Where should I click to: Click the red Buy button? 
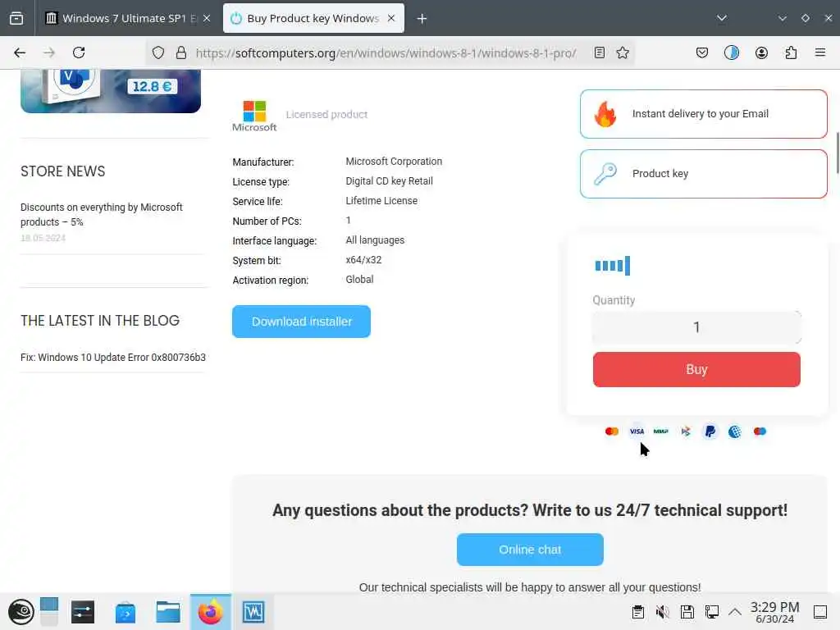pyautogui.click(x=696, y=369)
